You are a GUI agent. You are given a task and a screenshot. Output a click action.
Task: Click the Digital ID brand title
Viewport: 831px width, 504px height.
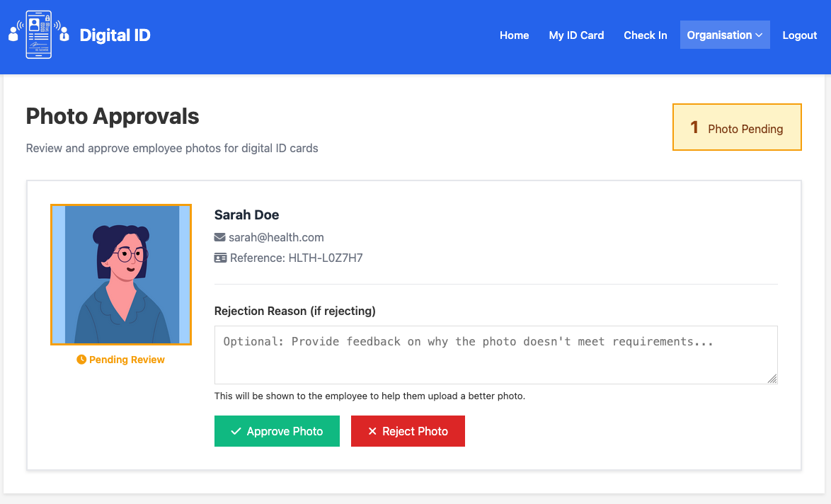point(115,35)
